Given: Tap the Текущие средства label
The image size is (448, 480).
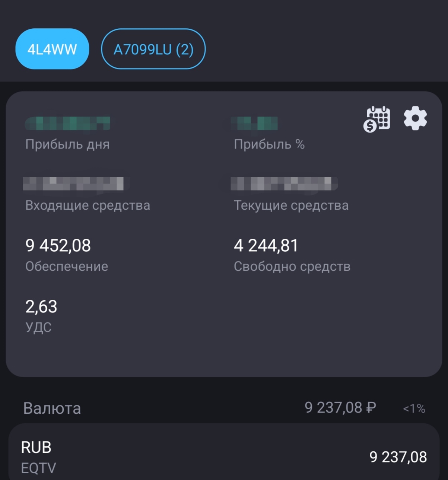Looking at the screenshot, I should 291,206.
